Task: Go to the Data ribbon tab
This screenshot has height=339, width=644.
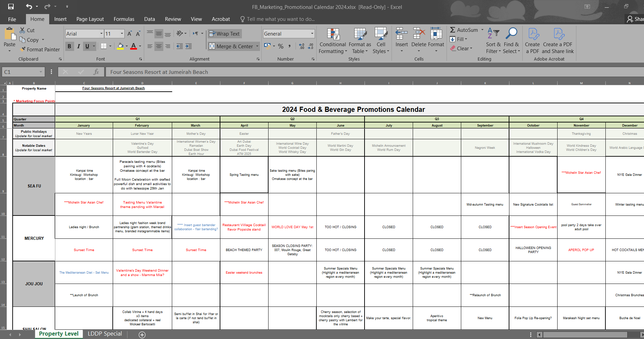Action: [149, 19]
